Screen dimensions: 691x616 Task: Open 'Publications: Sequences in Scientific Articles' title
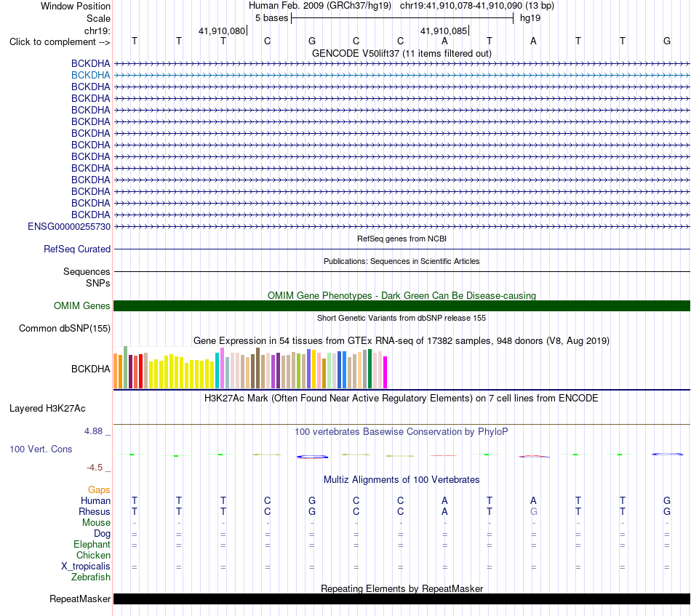pyautogui.click(x=402, y=261)
